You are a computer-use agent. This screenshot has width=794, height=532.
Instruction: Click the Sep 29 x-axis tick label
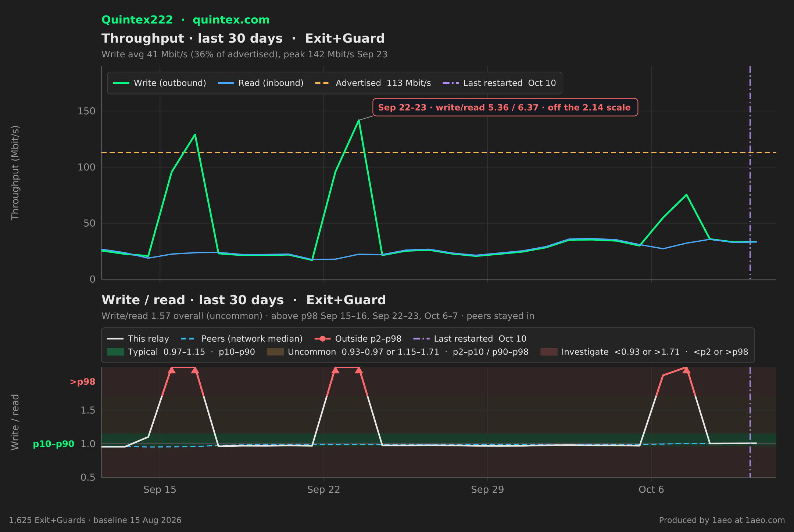pyautogui.click(x=487, y=489)
